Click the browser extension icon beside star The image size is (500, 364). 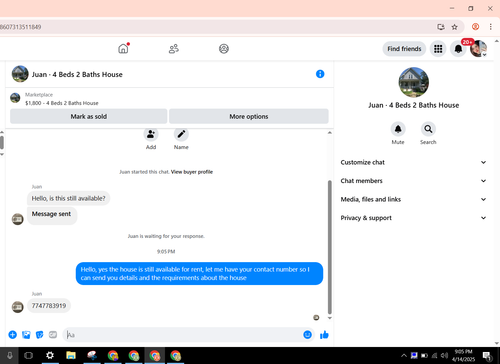pos(476,27)
